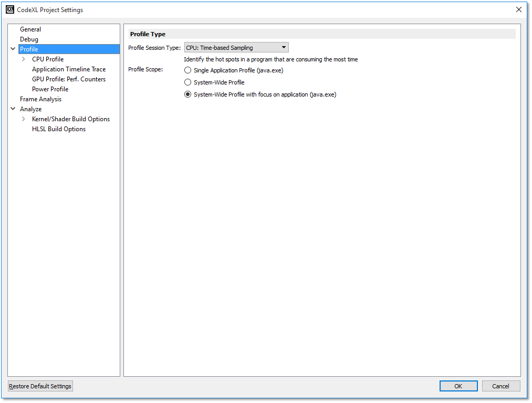Confirm settings with the OK button
This screenshot has width=532, height=403.
tap(458, 386)
